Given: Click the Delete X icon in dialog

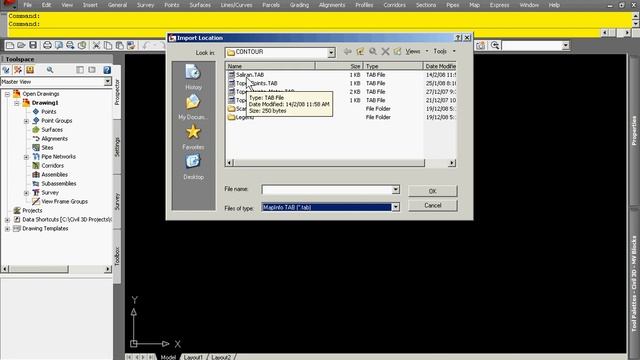Looking at the screenshot, I should 385,51.
